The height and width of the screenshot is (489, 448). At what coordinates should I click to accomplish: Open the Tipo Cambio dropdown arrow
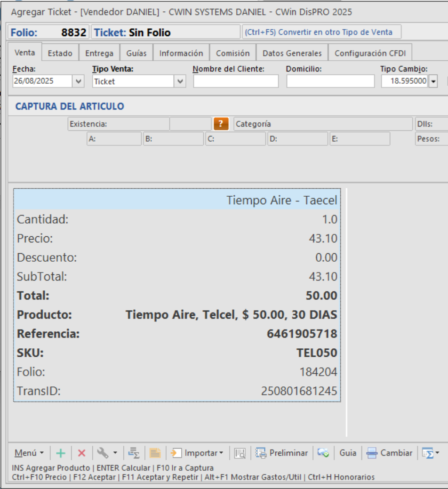(433, 81)
